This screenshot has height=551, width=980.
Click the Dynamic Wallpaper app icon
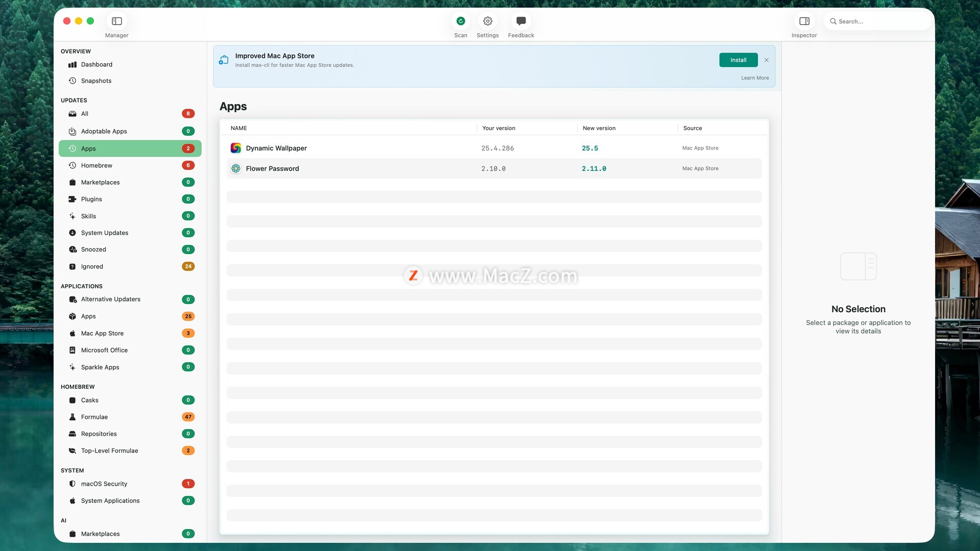click(x=236, y=148)
